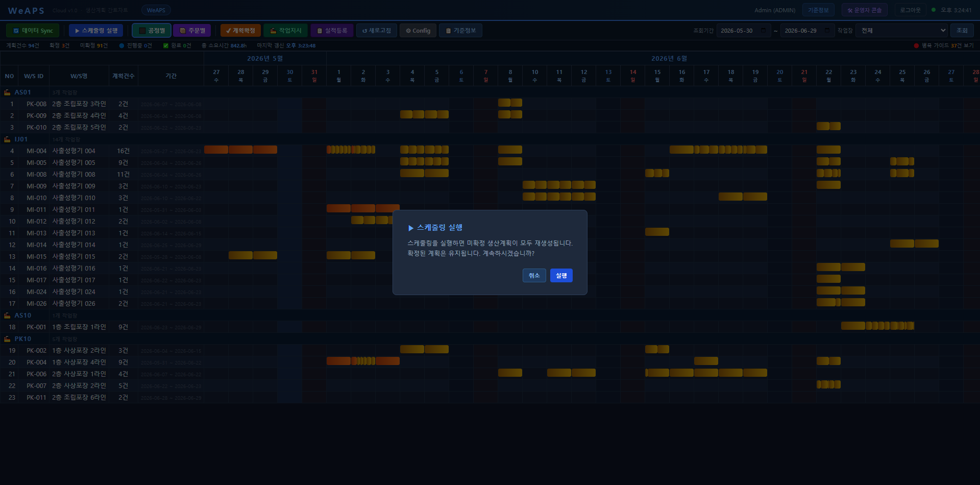Click the Gantt bar in PK-001 row on June 23
The width and height of the screenshot is (980, 485).
853,326
